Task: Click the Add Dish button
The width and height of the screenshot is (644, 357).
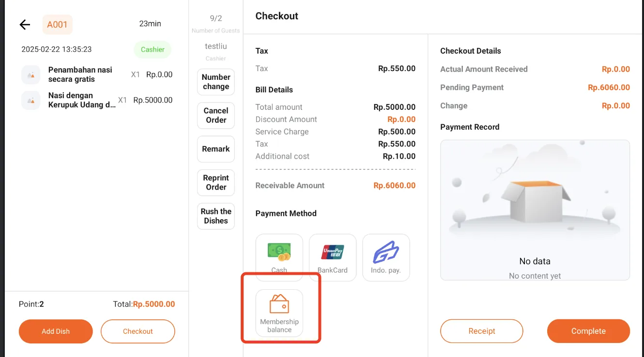Action: [56, 331]
